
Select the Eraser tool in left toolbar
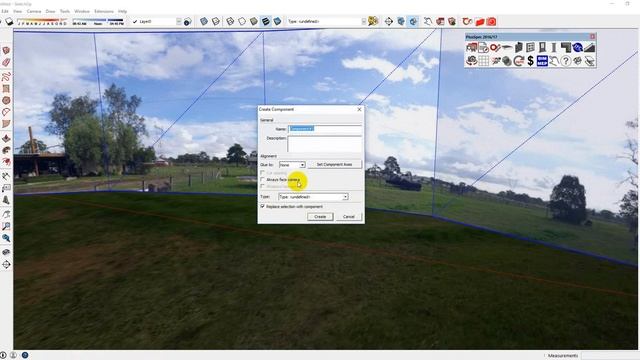(6, 62)
